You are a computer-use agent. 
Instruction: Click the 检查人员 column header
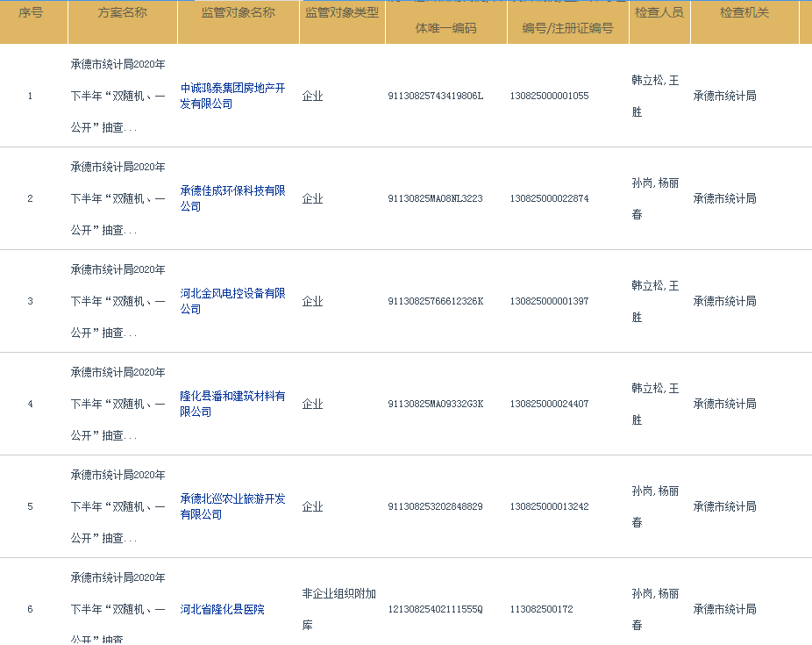tap(659, 13)
